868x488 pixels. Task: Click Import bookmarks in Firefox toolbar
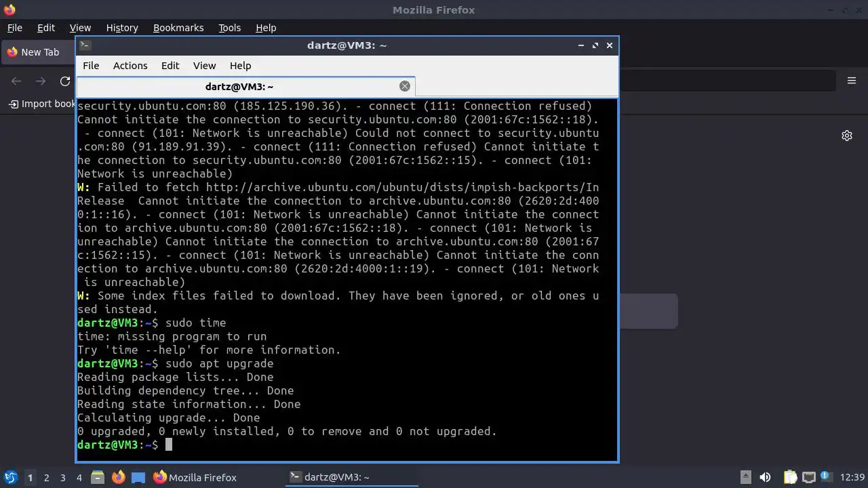(42, 104)
